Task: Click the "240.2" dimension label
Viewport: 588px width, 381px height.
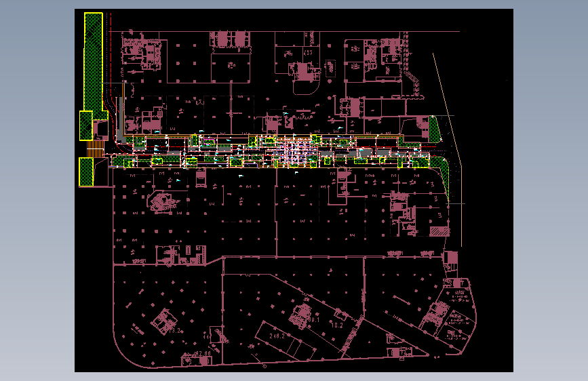Action: (x=277, y=336)
